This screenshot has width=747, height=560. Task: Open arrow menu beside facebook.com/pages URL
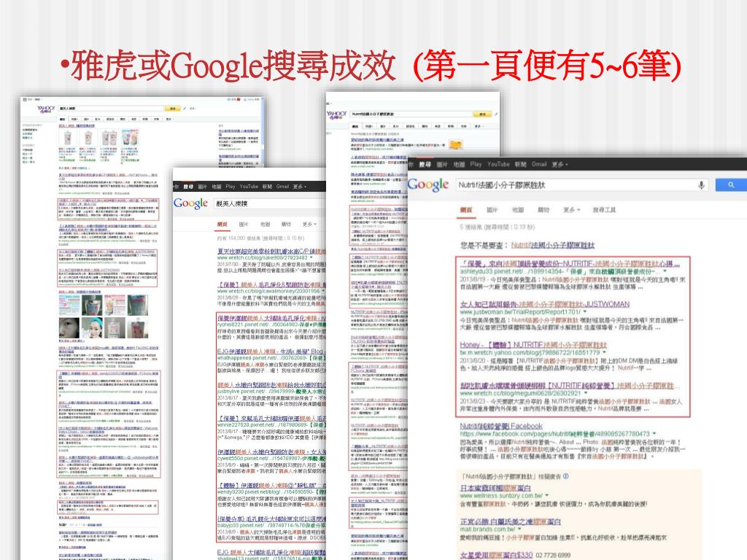coord(654,434)
